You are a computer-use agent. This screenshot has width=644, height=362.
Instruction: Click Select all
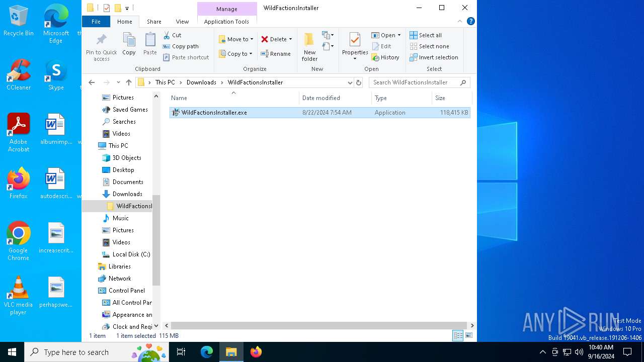click(426, 35)
